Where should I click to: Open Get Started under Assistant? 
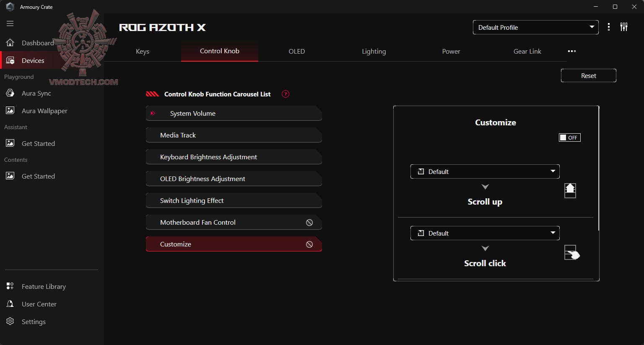coord(38,143)
